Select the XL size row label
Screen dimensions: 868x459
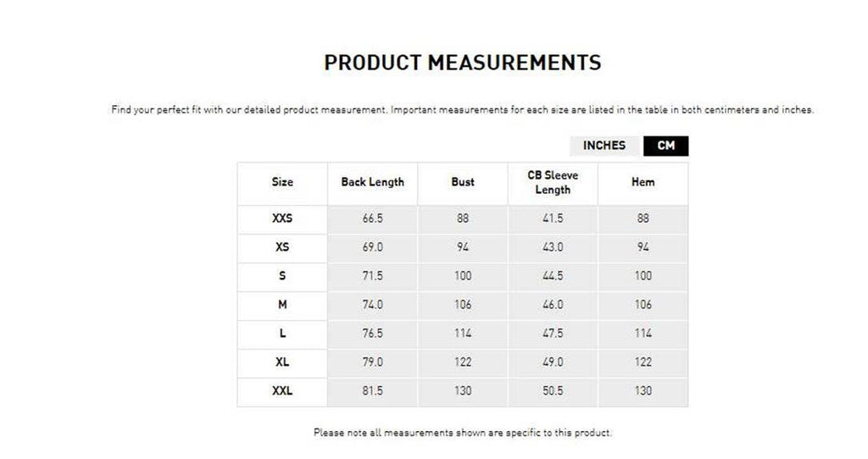tap(282, 362)
